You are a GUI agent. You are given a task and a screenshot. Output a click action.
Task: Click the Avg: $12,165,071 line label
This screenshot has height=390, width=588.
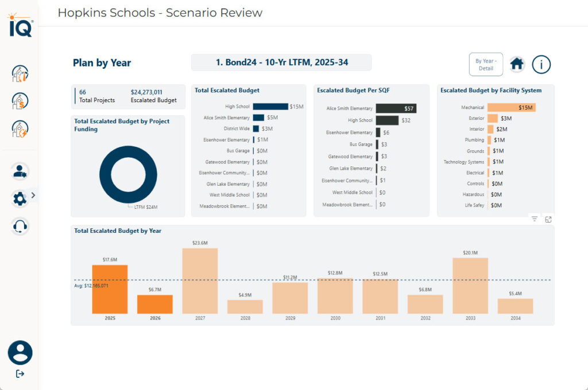pyautogui.click(x=91, y=286)
